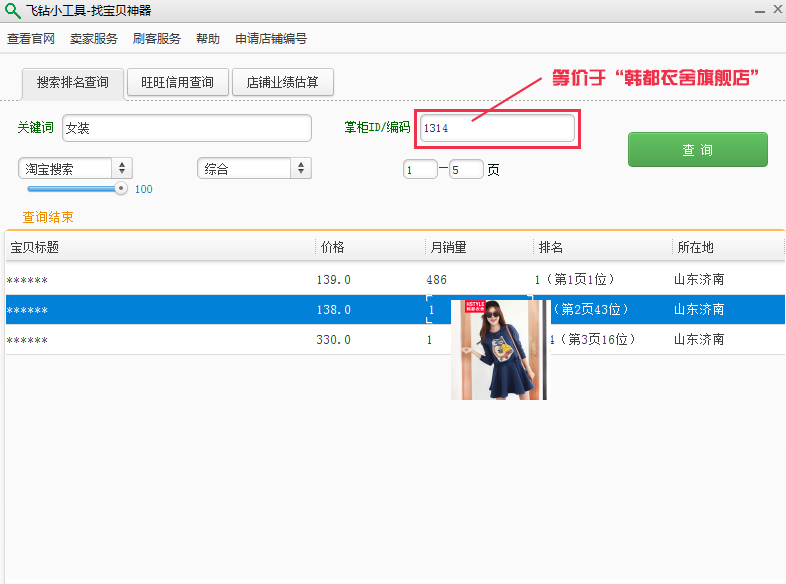Click the blue dress product thumbnail

click(x=499, y=350)
